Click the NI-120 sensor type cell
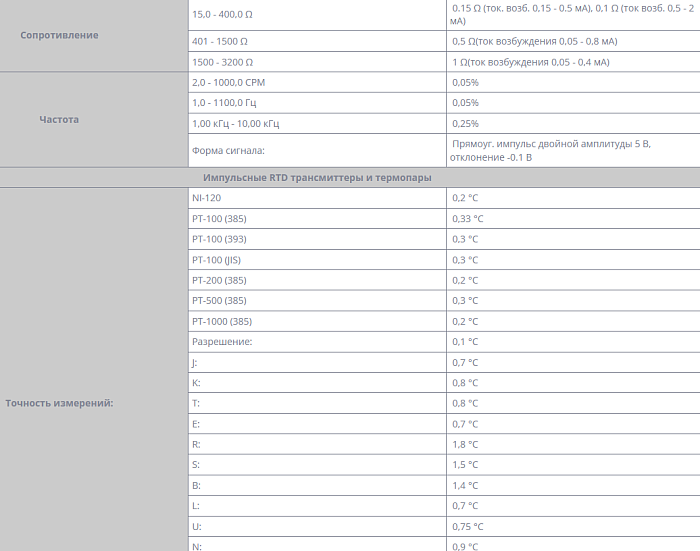The height and width of the screenshot is (551, 700). (207, 198)
